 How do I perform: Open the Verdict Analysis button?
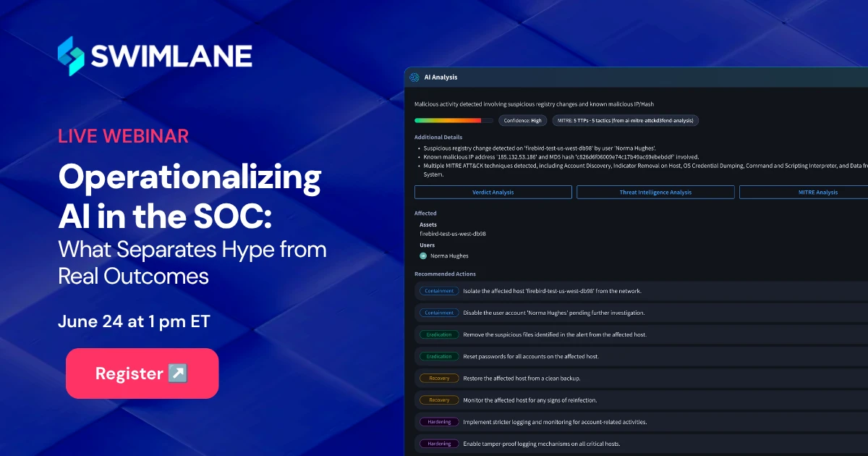(493, 192)
